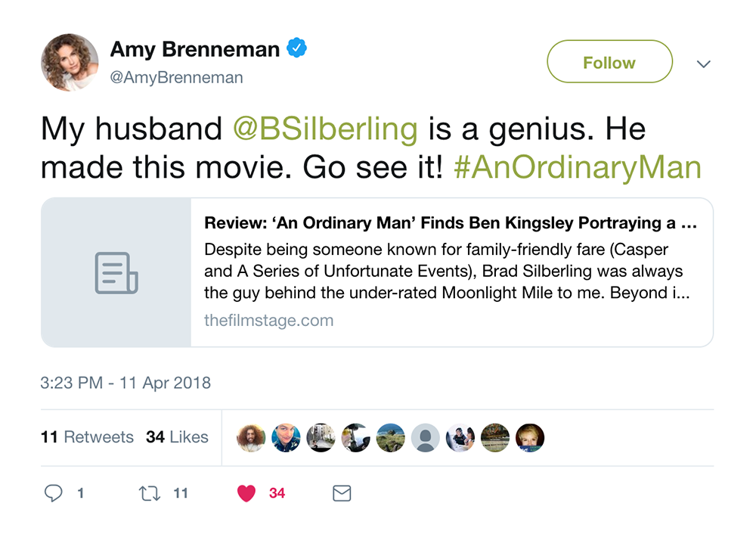
Task: View the 11 Retweets list
Action: [x=87, y=437]
